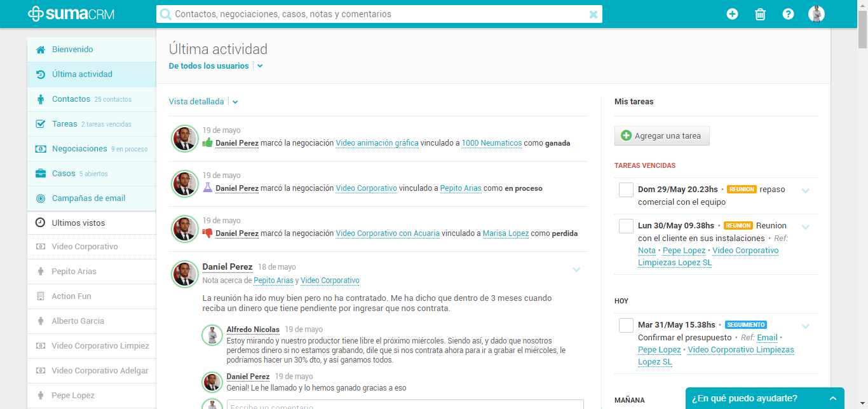Open Video Corporativo Limpiez recently viewed item
This screenshot has height=409, width=868.
tap(100, 346)
